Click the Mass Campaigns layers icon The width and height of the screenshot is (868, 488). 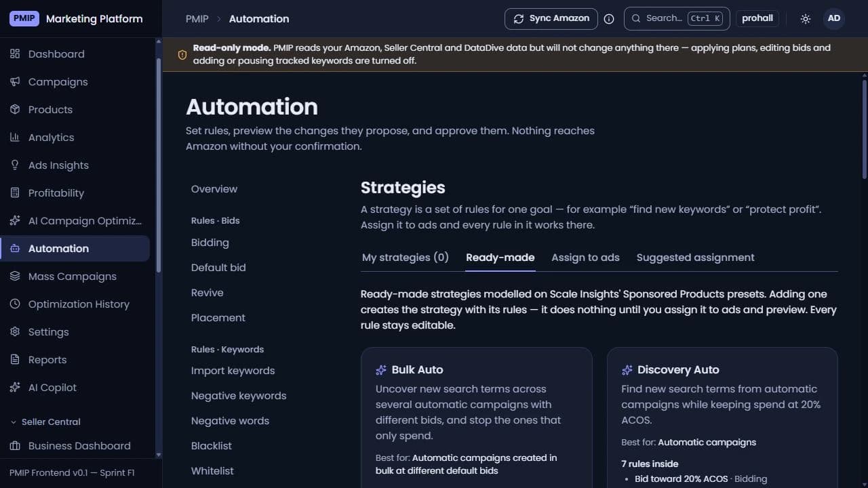tap(15, 276)
